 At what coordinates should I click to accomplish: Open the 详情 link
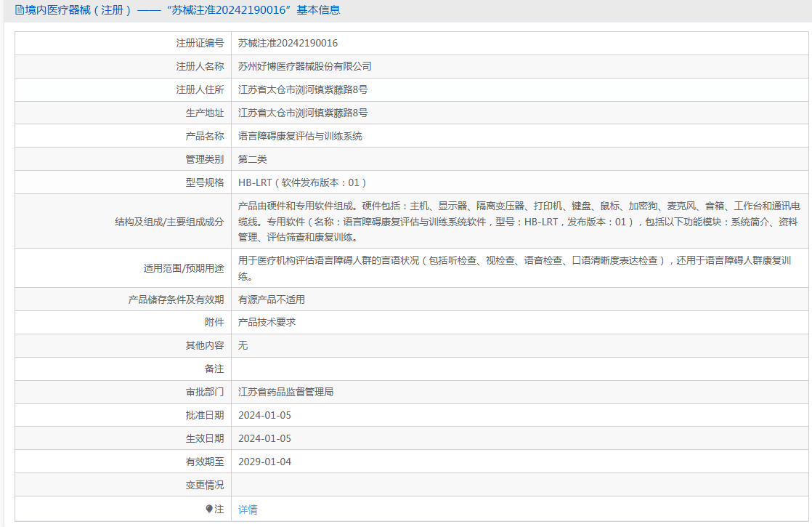[248, 510]
